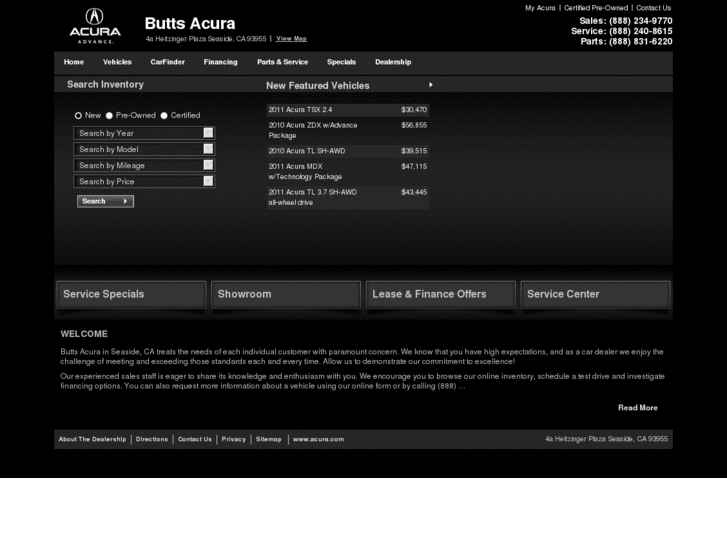Select the Pre-Owned radio button
The width and height of the screenshot is (727, 545).
[109, 115]
